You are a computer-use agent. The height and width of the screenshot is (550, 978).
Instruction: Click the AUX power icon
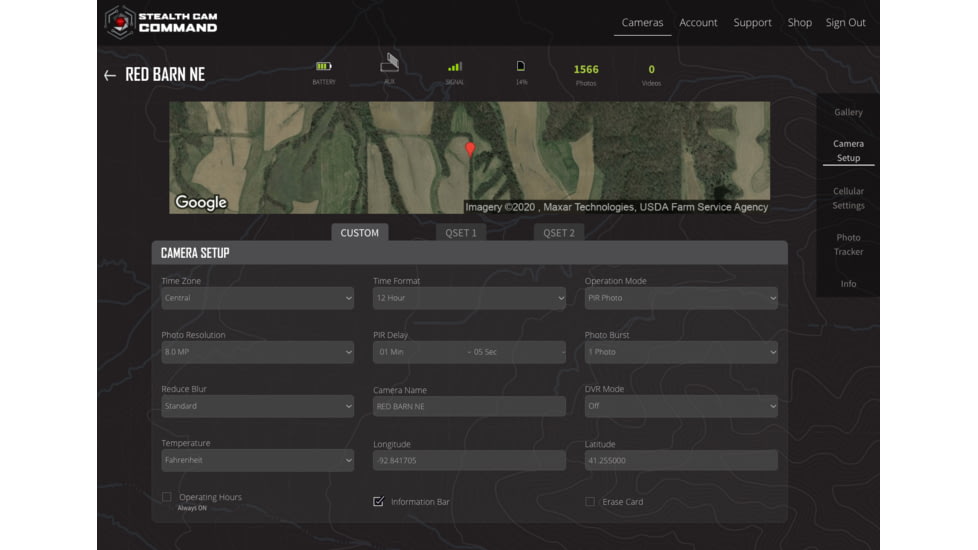[x=389, y=64]
